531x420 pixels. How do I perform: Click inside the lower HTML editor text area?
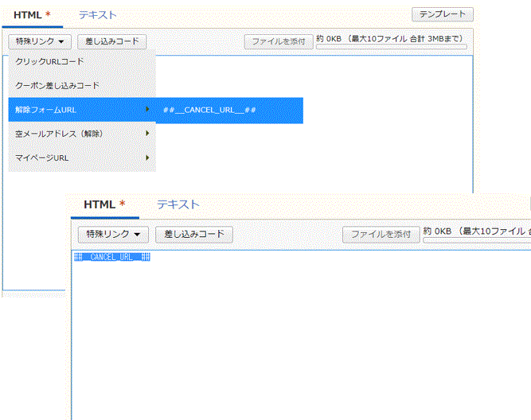302,335
